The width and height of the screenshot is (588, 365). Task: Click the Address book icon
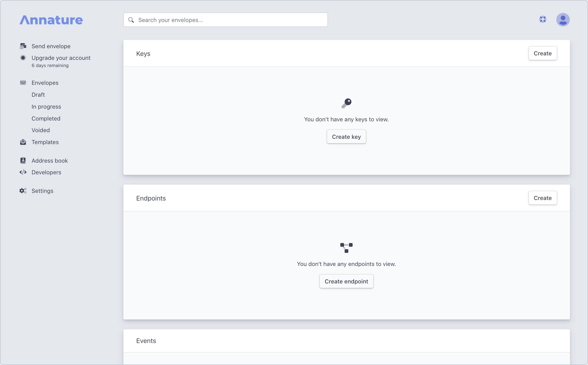23,161
